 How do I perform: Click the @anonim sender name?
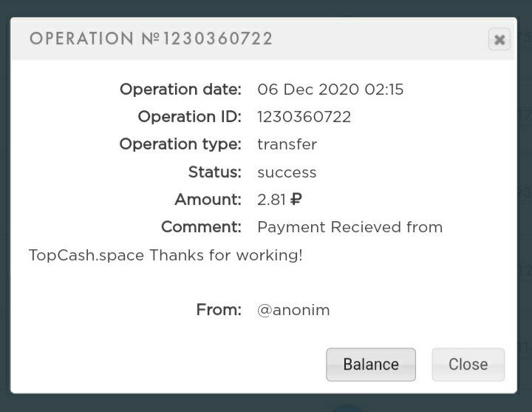point(293,310)
